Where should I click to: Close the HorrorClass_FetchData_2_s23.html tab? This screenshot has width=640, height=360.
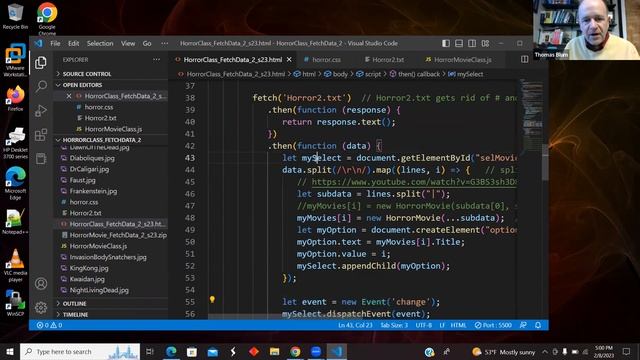click(289, 60)
